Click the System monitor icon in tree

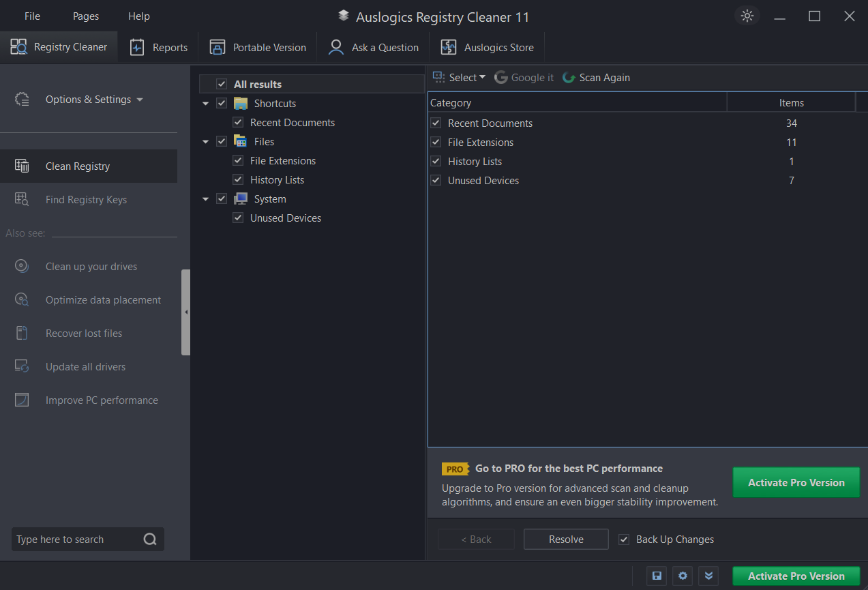tap(241, 199)
